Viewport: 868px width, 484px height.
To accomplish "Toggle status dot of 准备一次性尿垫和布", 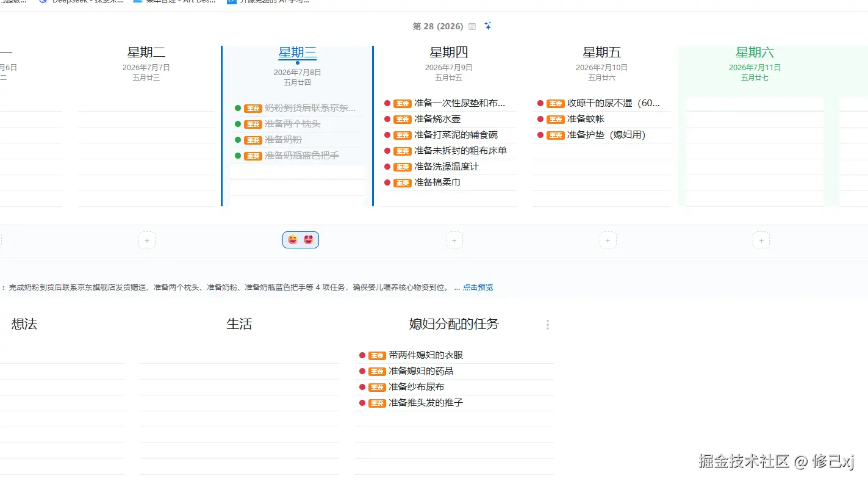I will coord(387,103).
